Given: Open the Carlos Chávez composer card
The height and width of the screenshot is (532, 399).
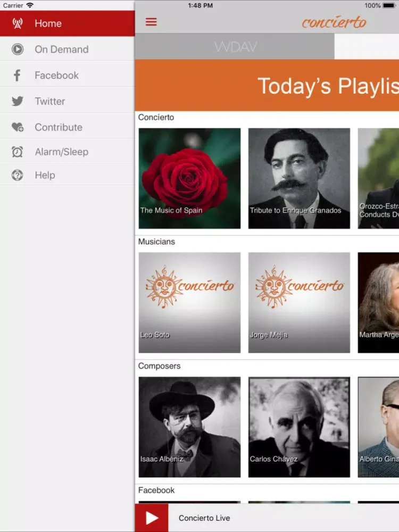Looking at the screenshot, I should tap(299, 427).
